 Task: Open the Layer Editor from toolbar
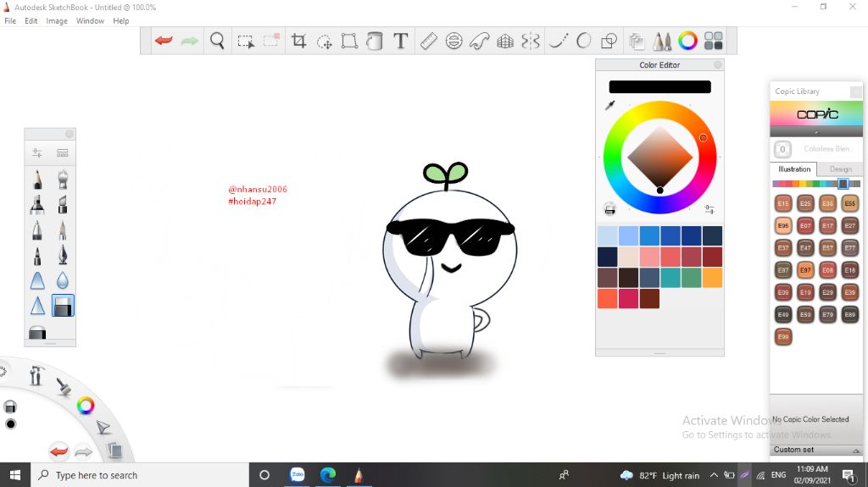pyautogui.click(x=637, y=41)
